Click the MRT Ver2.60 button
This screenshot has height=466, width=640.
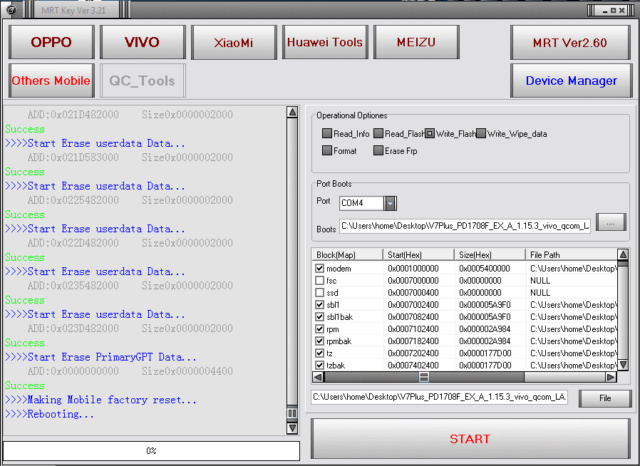coord(570,42)
